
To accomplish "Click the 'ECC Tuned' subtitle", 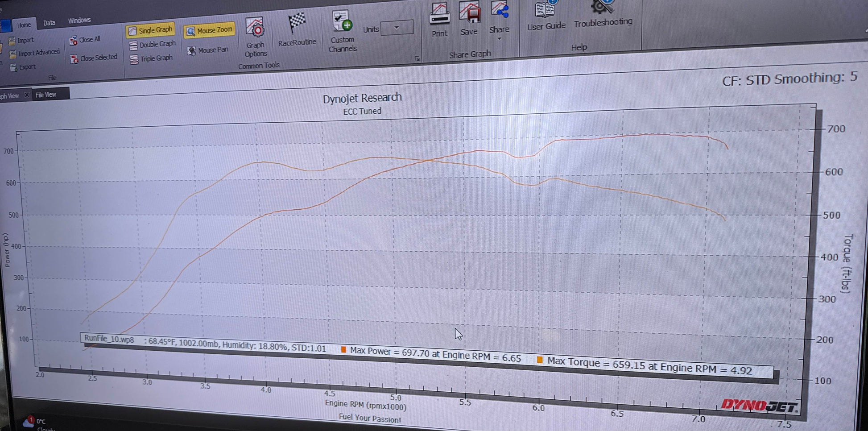I will [x=362, y=111].
